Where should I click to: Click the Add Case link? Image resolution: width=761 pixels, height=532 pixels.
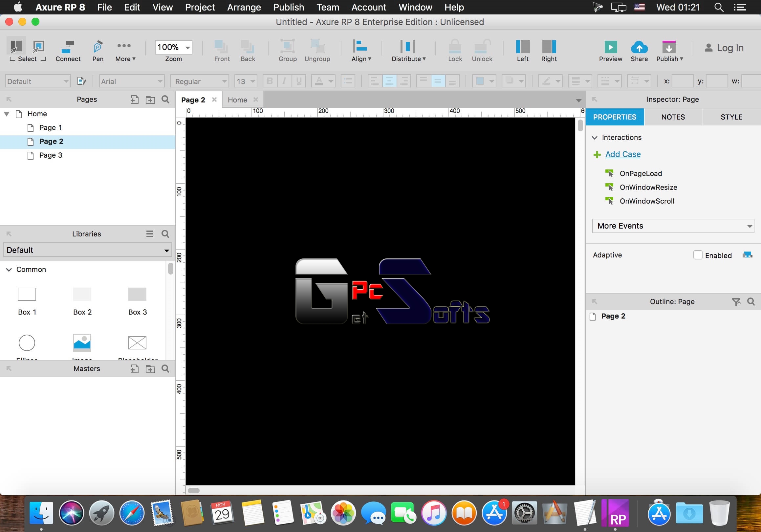(x=623, y=154)
